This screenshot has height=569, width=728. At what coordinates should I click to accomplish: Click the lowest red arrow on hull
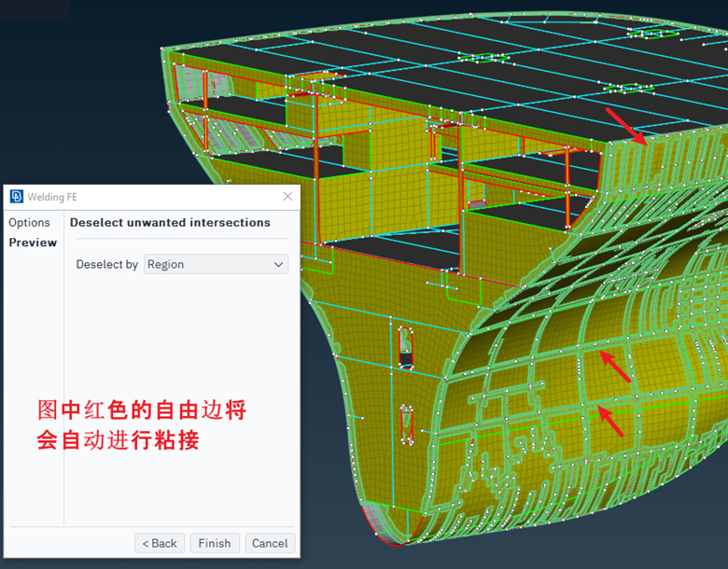[x=610, y=421]
